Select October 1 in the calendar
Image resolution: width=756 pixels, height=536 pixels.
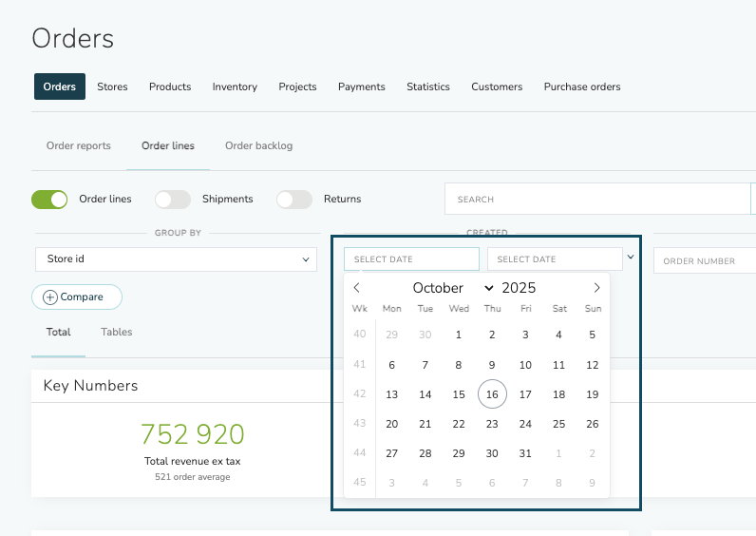tap(459, 335)
